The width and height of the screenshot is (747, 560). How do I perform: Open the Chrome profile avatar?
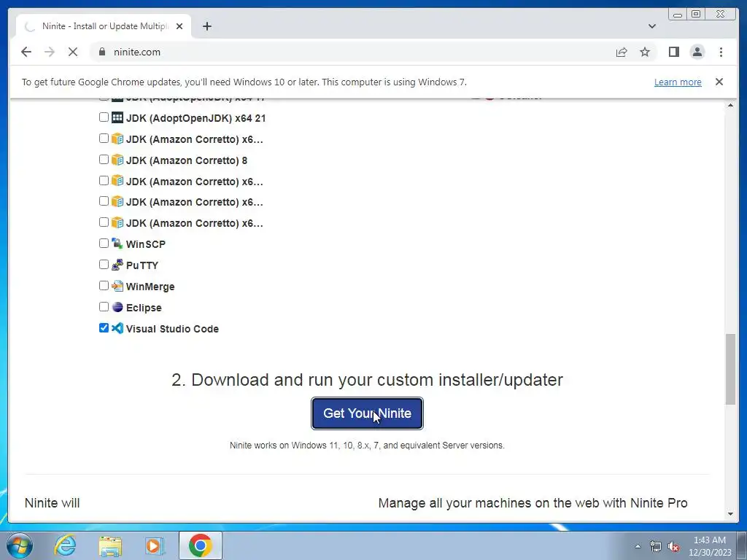(x=697, y=52)
